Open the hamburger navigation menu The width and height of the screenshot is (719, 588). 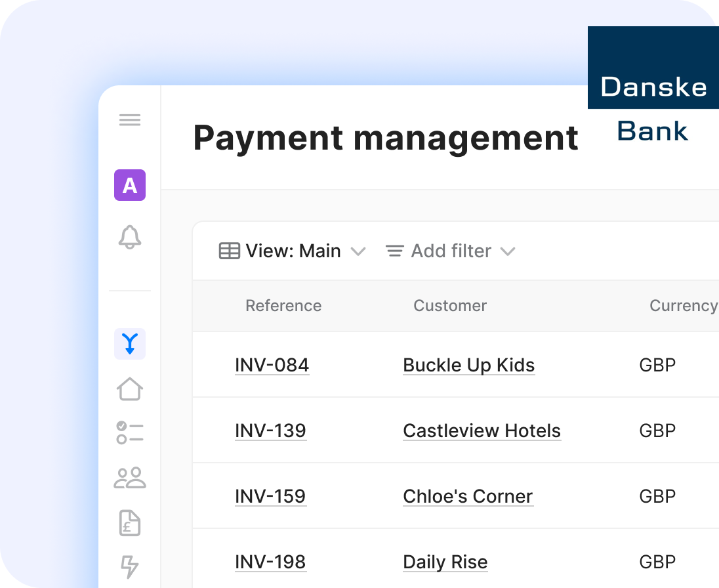pyautogui.click(x=130, y=119)
